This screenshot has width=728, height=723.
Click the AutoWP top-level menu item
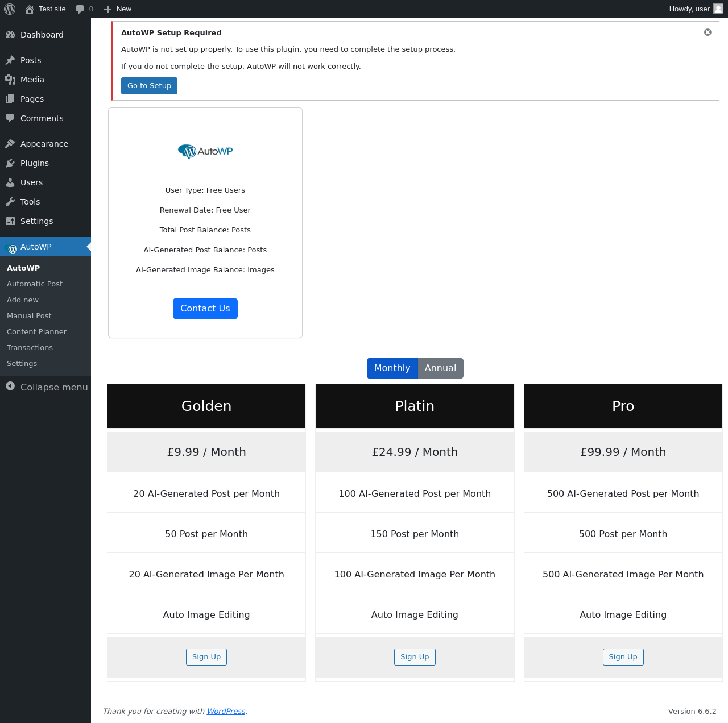(x=45, y=247)
